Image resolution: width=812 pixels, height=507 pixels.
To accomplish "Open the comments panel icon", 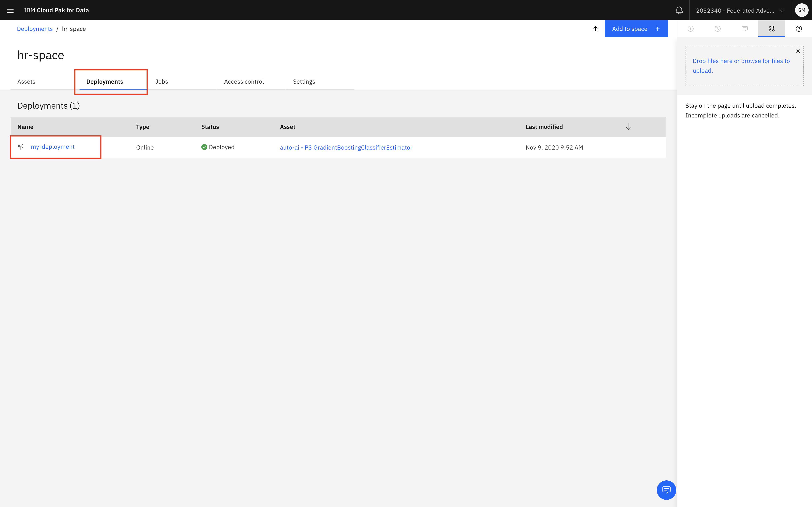I will pos(745,29).
